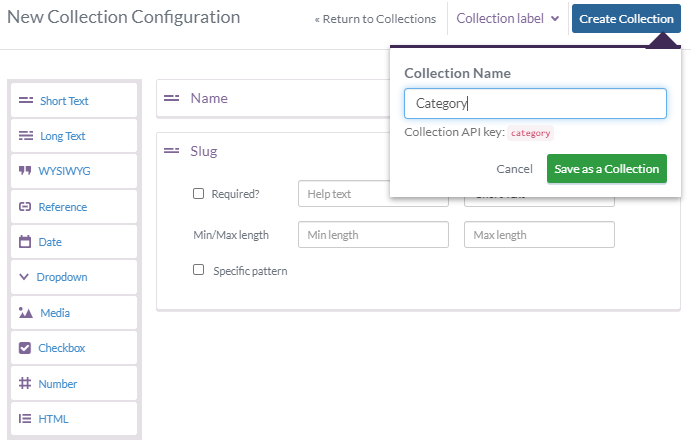Select the Long Text field icon

(x=26, y=136)
